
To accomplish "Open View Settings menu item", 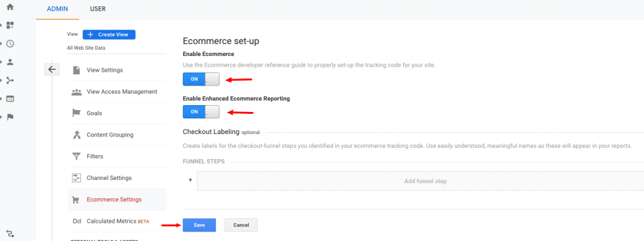I will pyautogui.click(x=117, y=70).
